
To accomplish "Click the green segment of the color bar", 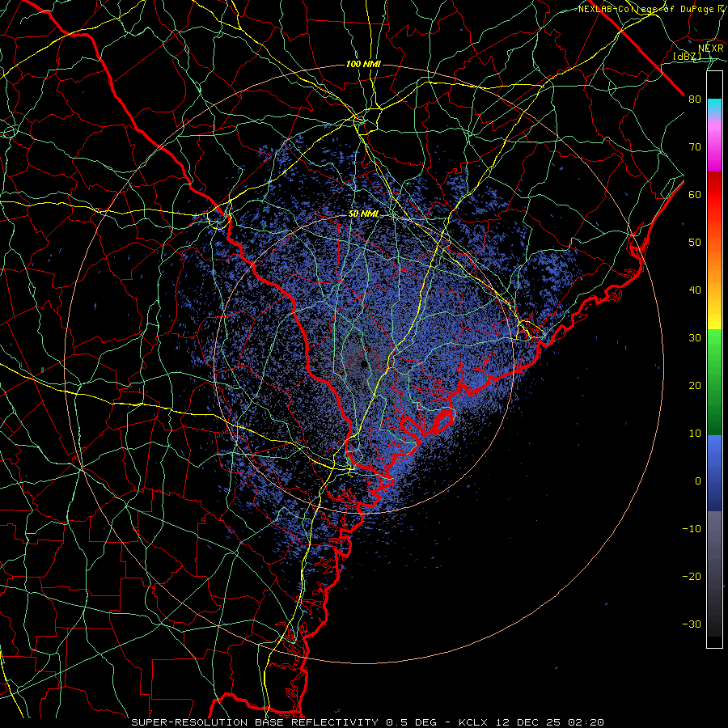I will [714, 382].
